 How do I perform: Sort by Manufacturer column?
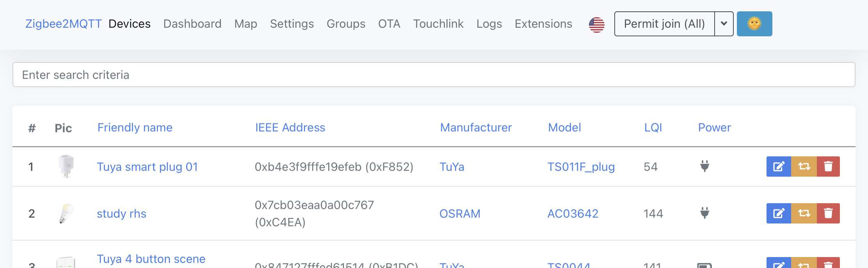click(476, 127)
